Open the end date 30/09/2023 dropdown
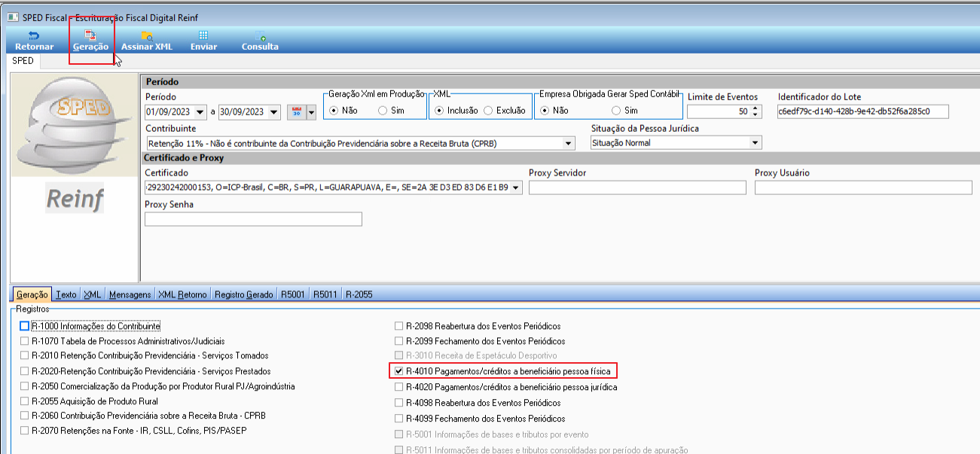The image size is (980, 454). pyautogui.click(x=273, y=112)
